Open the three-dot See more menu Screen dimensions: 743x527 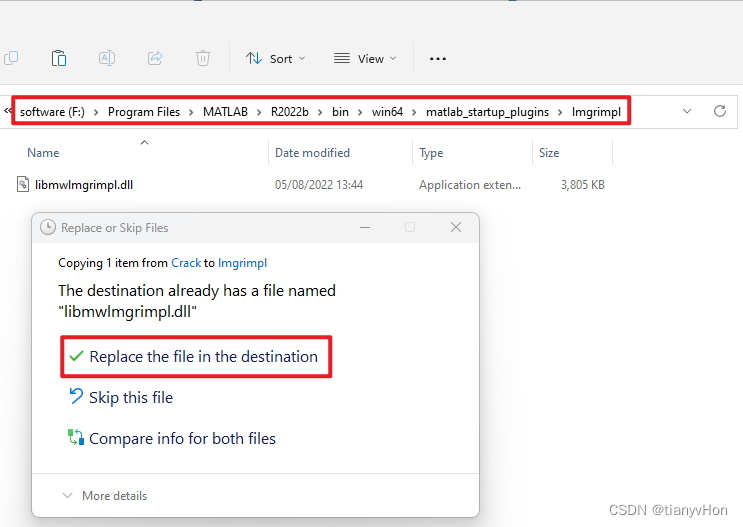click(437, 59)
